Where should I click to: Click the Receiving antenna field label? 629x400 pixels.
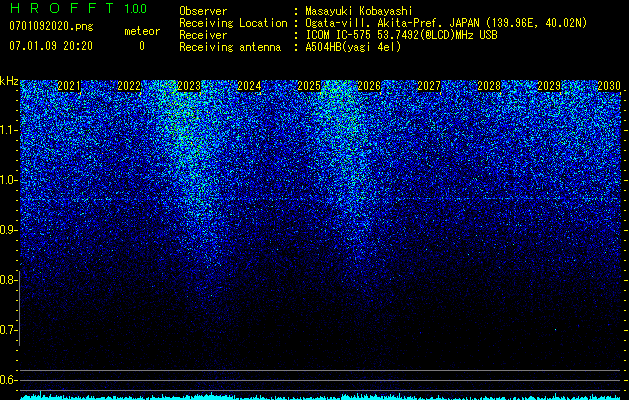[230, 47]
